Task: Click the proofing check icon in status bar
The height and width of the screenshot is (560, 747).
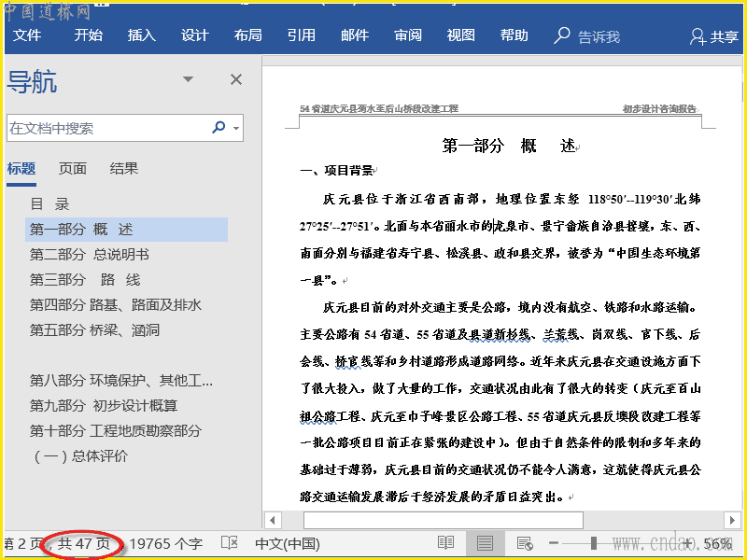Action: [230, 543]
